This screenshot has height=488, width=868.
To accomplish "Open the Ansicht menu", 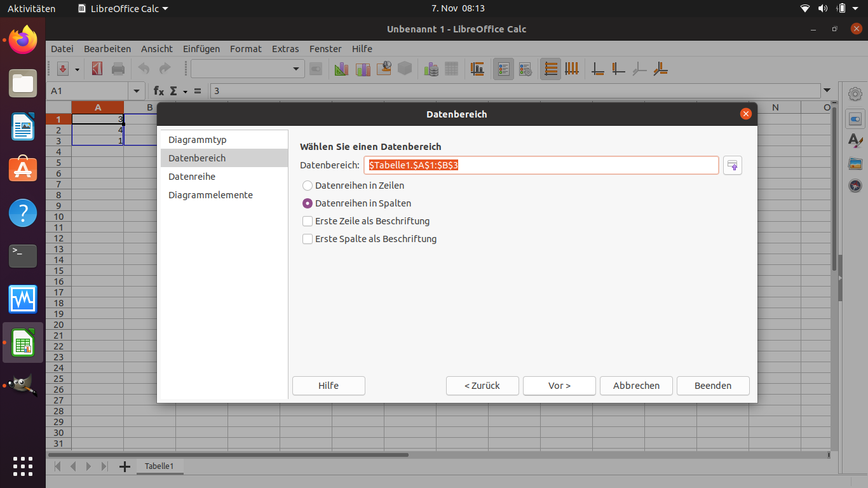I will point(157,49).
